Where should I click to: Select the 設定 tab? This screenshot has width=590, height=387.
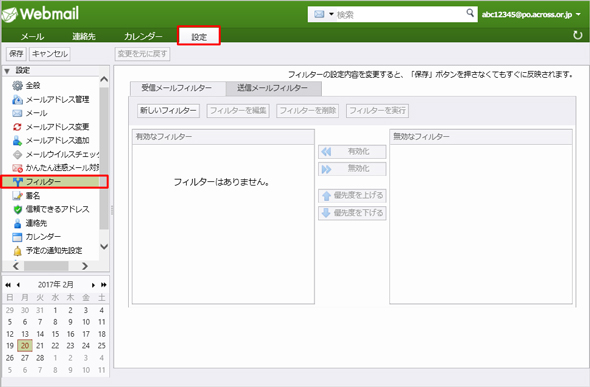click(x=199, y=36)
